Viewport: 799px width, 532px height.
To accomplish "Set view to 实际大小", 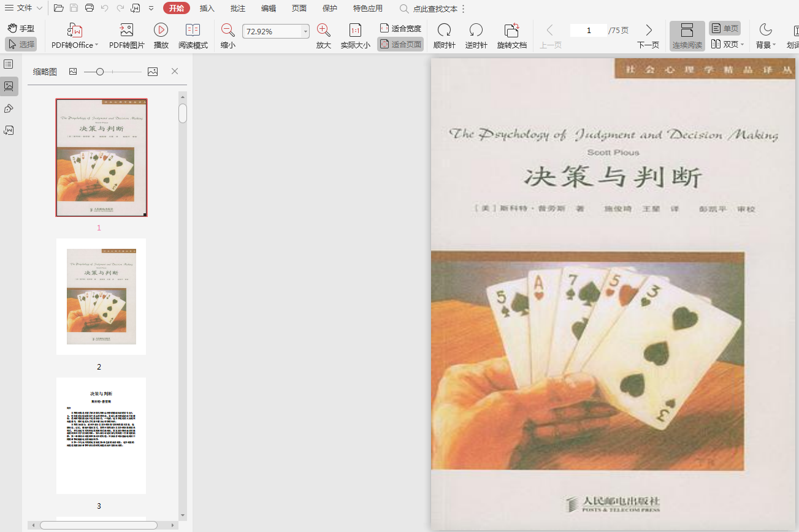I will tap(355, 36).
